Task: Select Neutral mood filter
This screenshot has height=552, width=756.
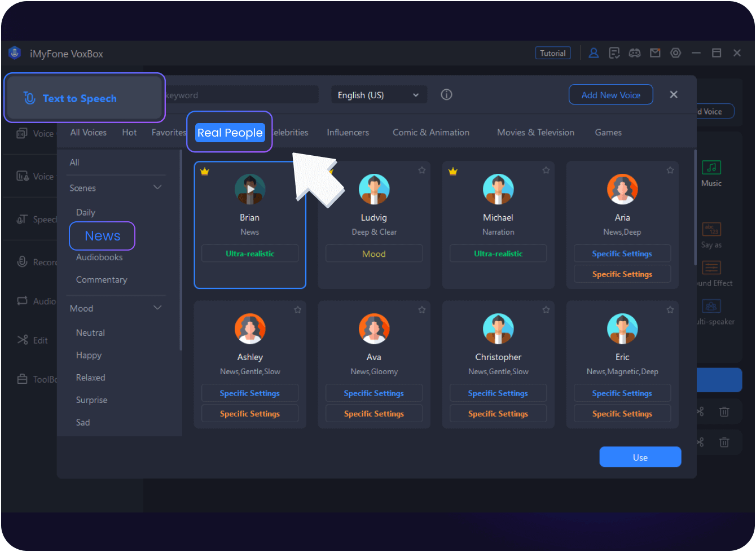Action: (90, 332)
